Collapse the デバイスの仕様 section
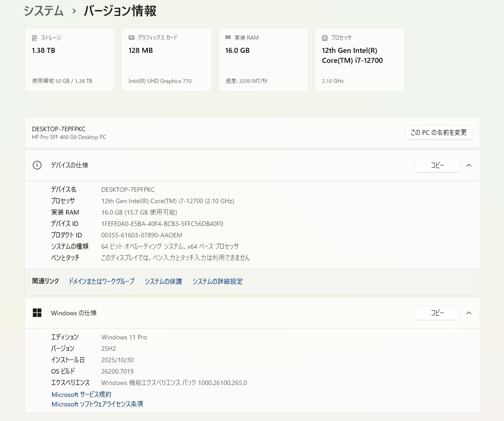 click(469, 165)
